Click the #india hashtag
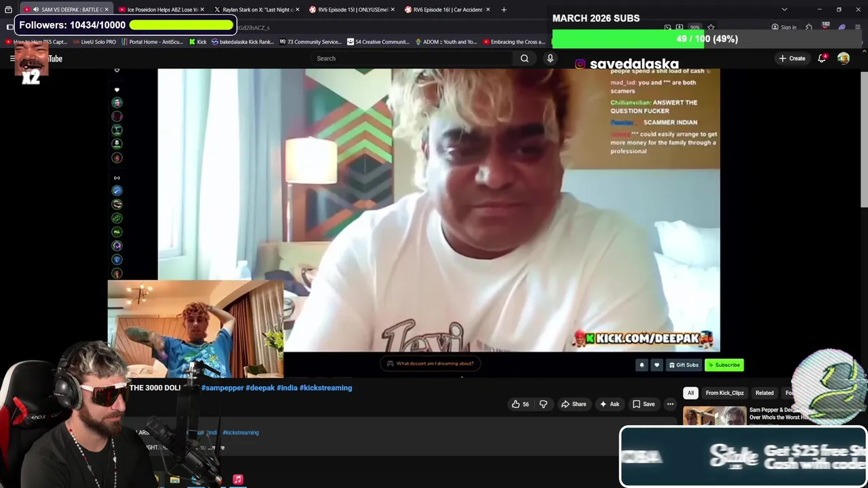 click(x=287, y=388)
